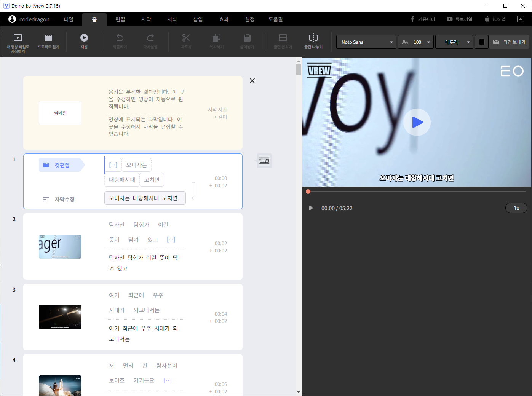Open the font size 100 dropdown
532x396 pixels.
416,42
